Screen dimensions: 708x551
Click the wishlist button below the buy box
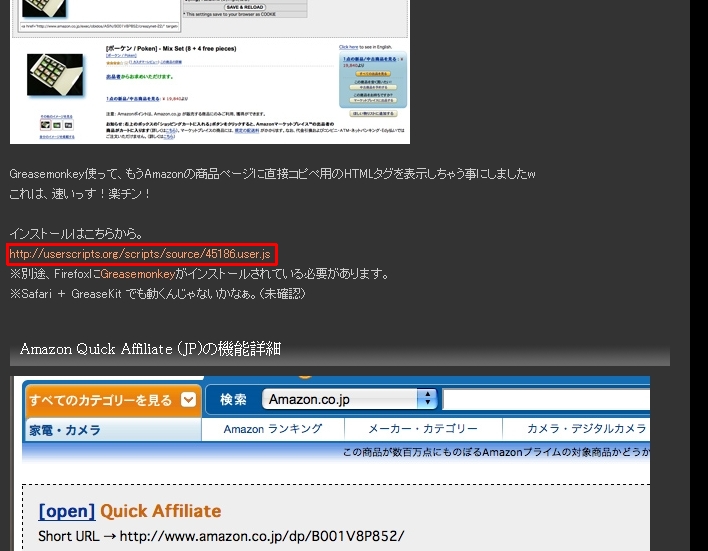click(x=373, y=113)
